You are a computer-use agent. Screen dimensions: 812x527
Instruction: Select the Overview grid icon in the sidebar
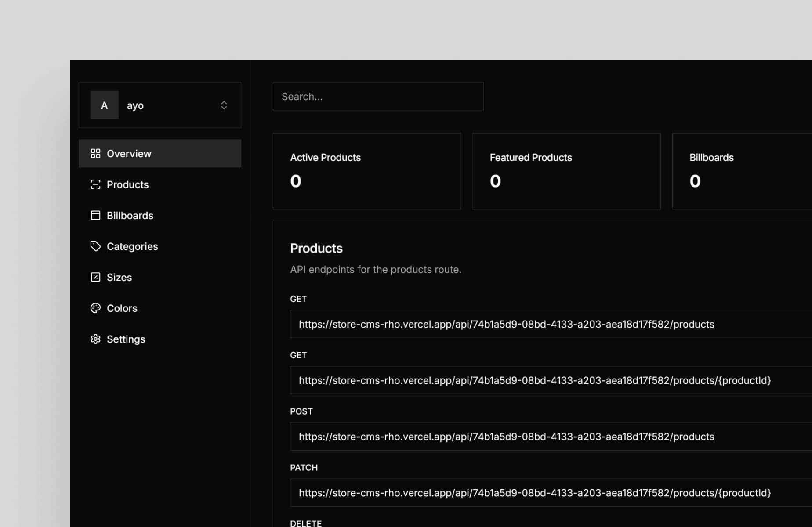[96, 153]
